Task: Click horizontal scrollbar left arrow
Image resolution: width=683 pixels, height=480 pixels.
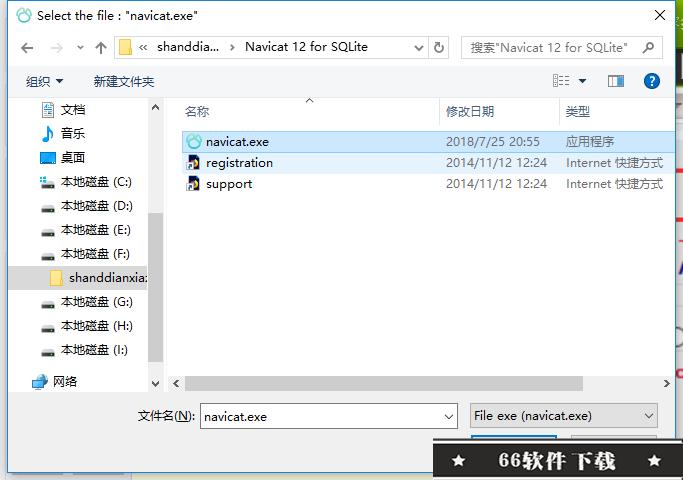Action: pyautogui.click(x=176, y=384)
